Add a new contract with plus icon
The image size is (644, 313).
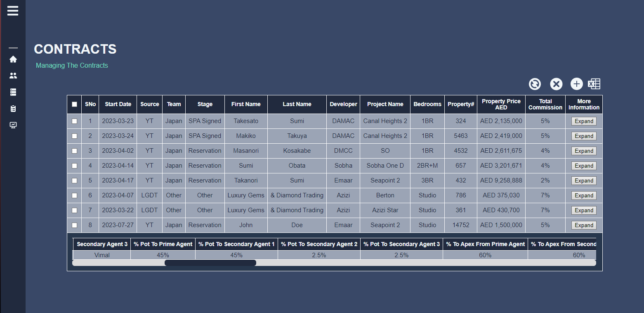pos(576,84)
